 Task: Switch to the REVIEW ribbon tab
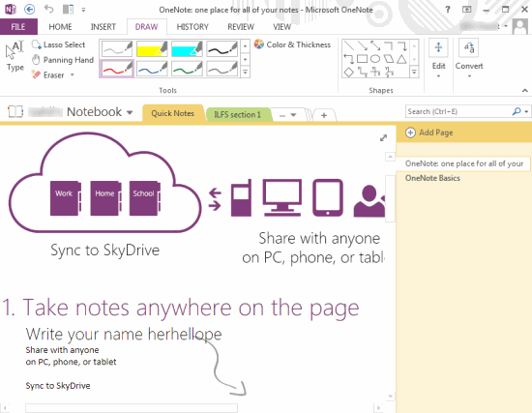(x=241, y=27)
